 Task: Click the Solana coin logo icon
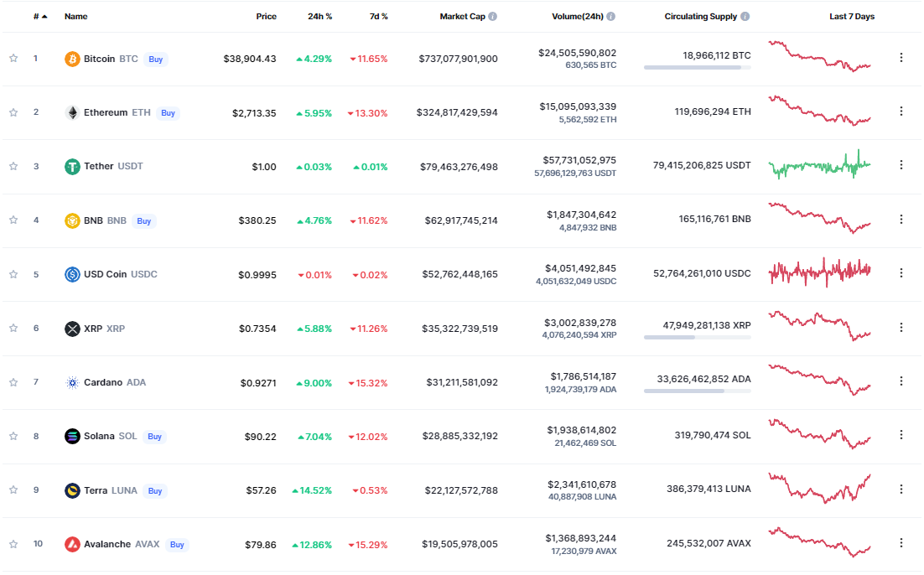72,437
